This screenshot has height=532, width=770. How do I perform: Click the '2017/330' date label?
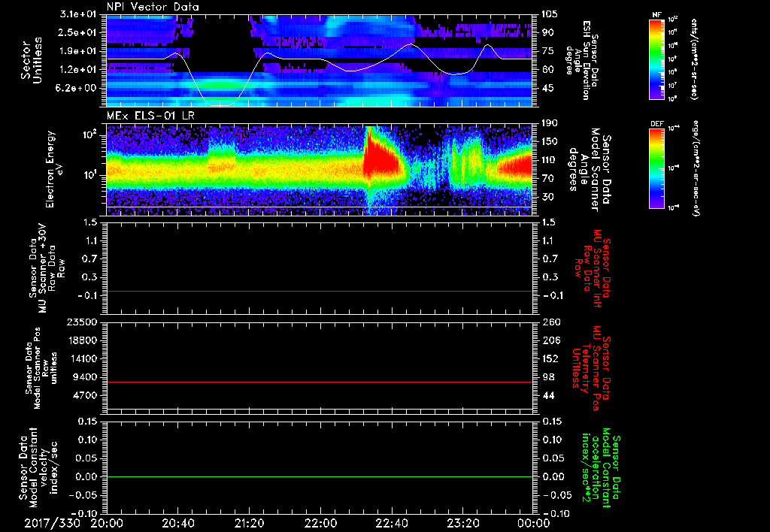point(52,523)
